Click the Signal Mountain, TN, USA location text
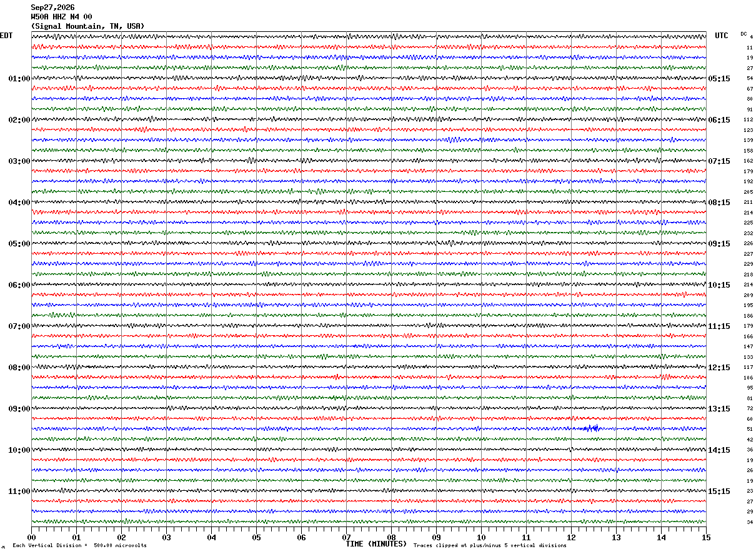 87,26
